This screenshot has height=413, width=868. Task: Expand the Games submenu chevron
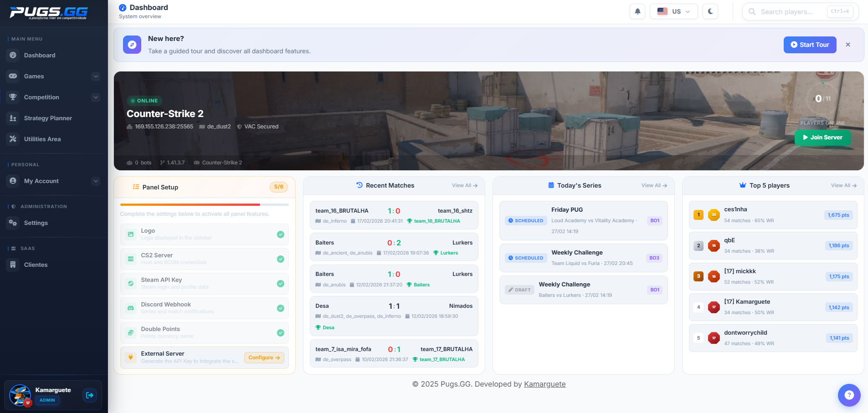click(96, 76)
